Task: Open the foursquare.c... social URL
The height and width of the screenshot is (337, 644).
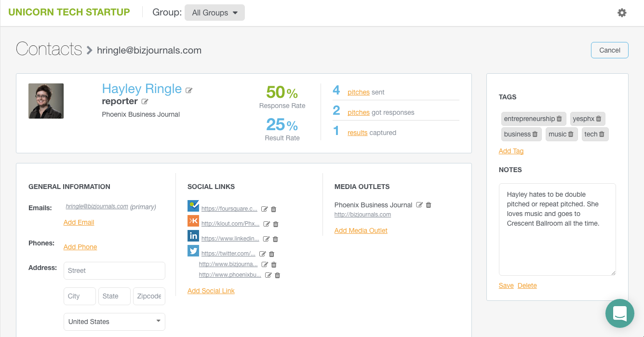Action: pyautogui.click(x=229, y=209)
